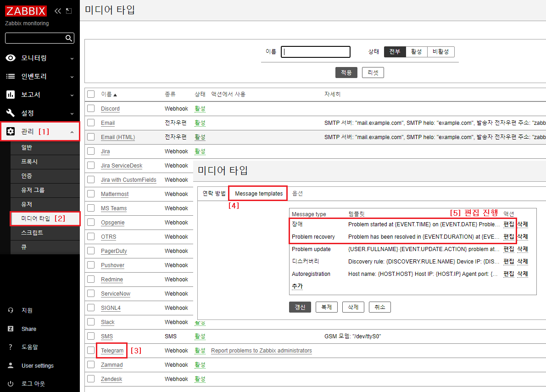Viewport: 546px width, 392px height.
Task: Open Report problems to Zabbix administrators link
Action: tap(262, 351)
